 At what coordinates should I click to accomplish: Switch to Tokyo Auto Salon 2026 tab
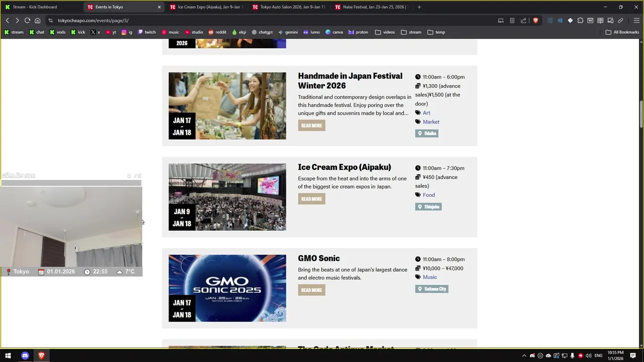tap(289, 7)
